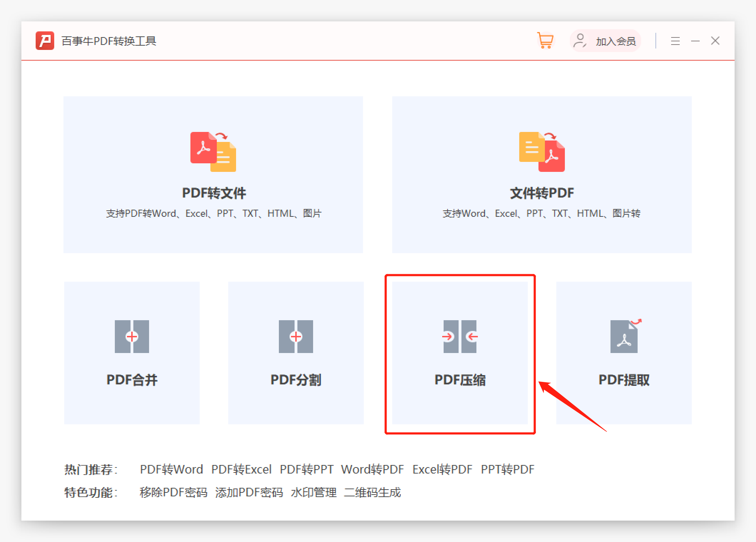The height and width of the screenshot is (542, 756).
Task: Open the PDF转PPT link
Action: coord(307,469)
